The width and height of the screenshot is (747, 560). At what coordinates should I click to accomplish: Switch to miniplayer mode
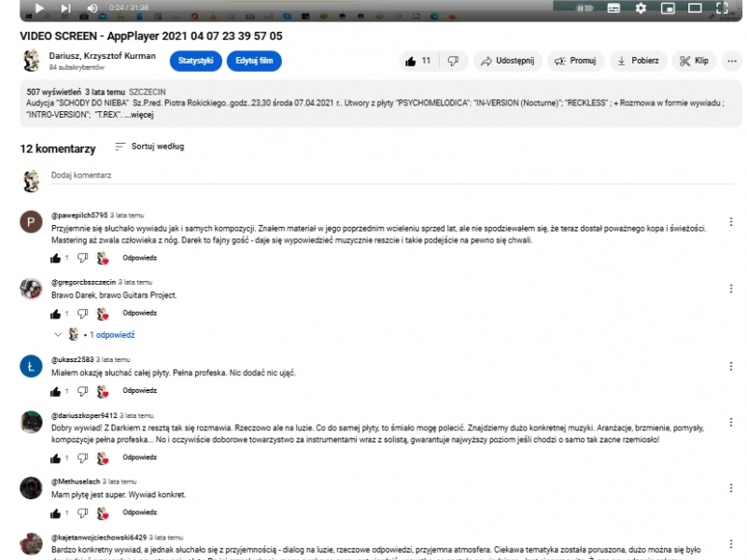668,8
